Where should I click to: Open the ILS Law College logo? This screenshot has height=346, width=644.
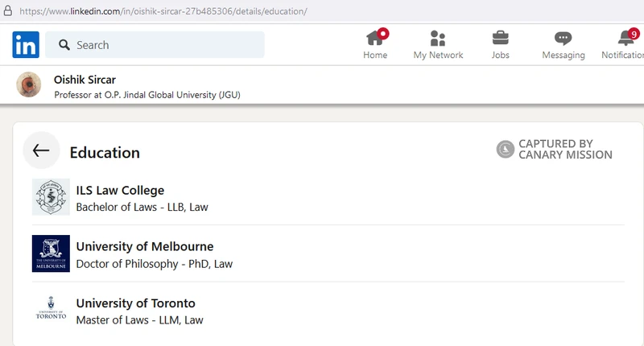pyautogui.click(x=51, y=197)
